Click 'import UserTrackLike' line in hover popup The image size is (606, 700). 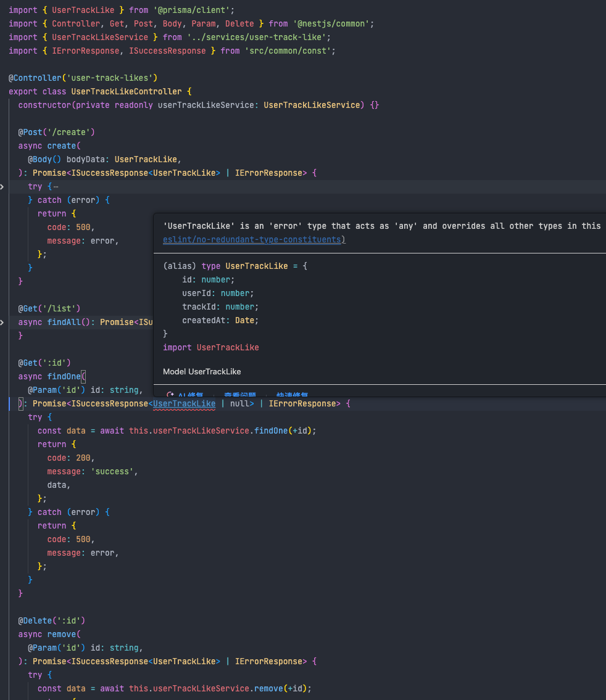211,347
